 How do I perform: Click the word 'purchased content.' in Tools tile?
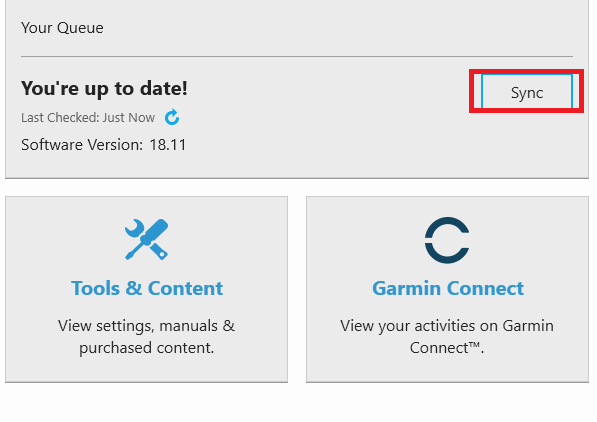[x=147, y=348]
